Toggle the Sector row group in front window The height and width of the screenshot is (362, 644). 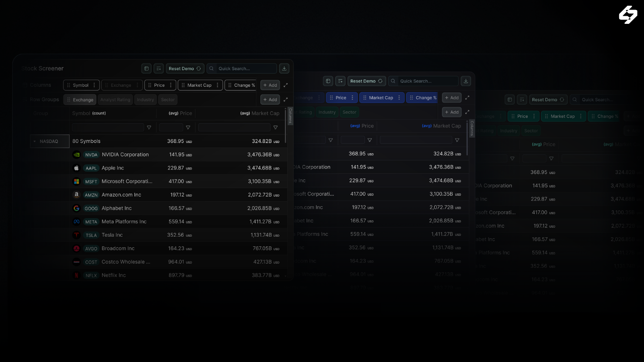click(168, 100)
